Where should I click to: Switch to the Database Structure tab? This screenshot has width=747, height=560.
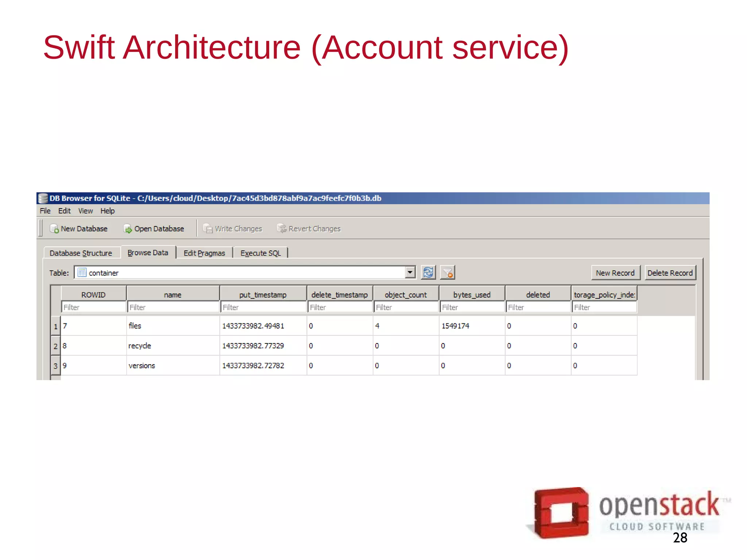point(81,253)
